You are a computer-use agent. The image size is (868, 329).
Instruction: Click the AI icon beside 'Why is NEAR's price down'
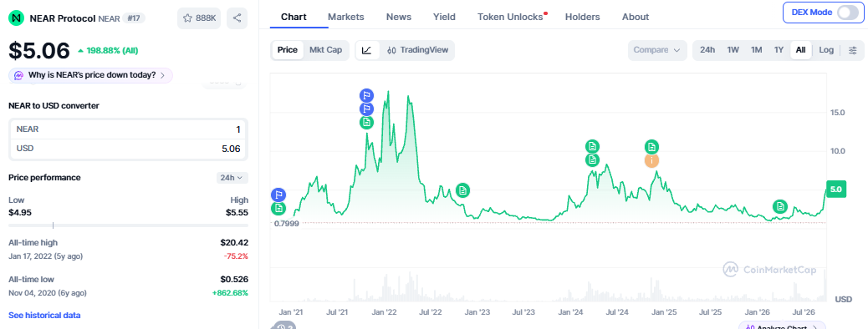pos(19,75)
